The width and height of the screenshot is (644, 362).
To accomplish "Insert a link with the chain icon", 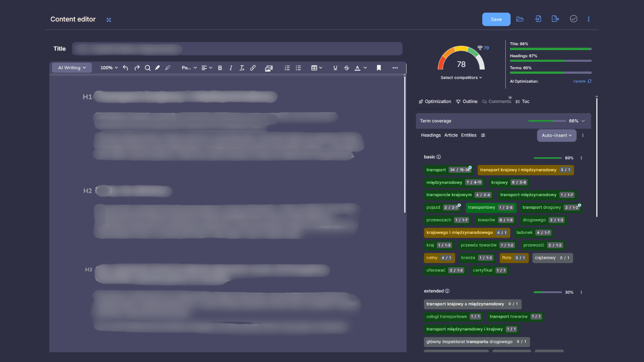I will tap(253, 68).
